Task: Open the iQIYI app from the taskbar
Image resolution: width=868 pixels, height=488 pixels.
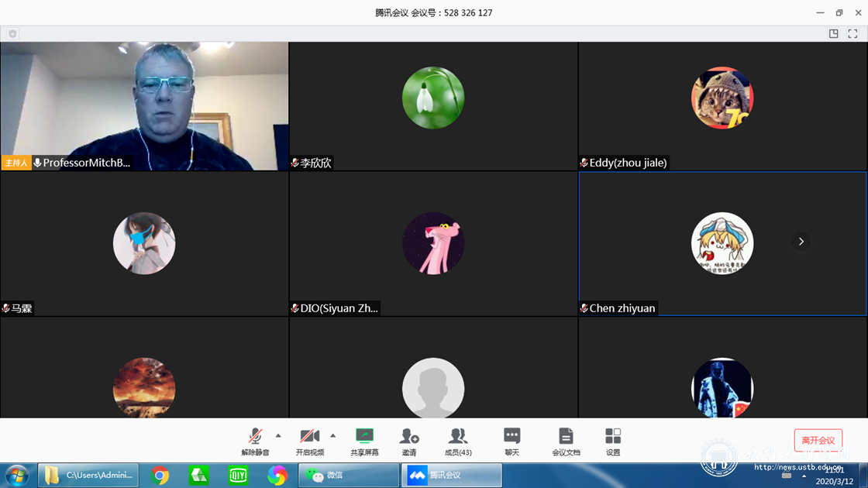Action: pyautogui.click(x=238, y=476)
